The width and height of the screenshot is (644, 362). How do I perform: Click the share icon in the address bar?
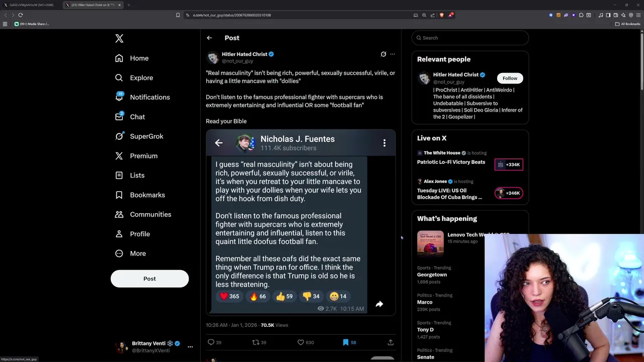click(x=433, y=15)
